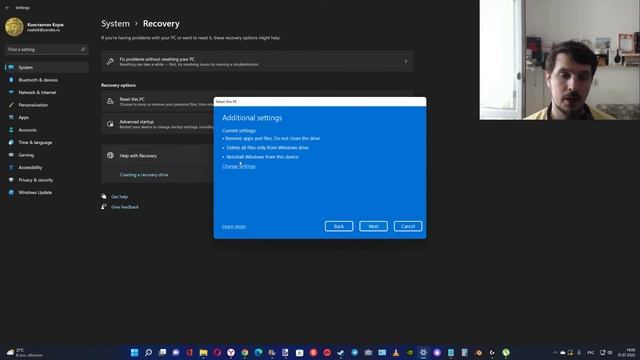Viewport: 640px width, 360px height.
Task: Open Apps settings in the sidebar
Action: tap(47, 118)
